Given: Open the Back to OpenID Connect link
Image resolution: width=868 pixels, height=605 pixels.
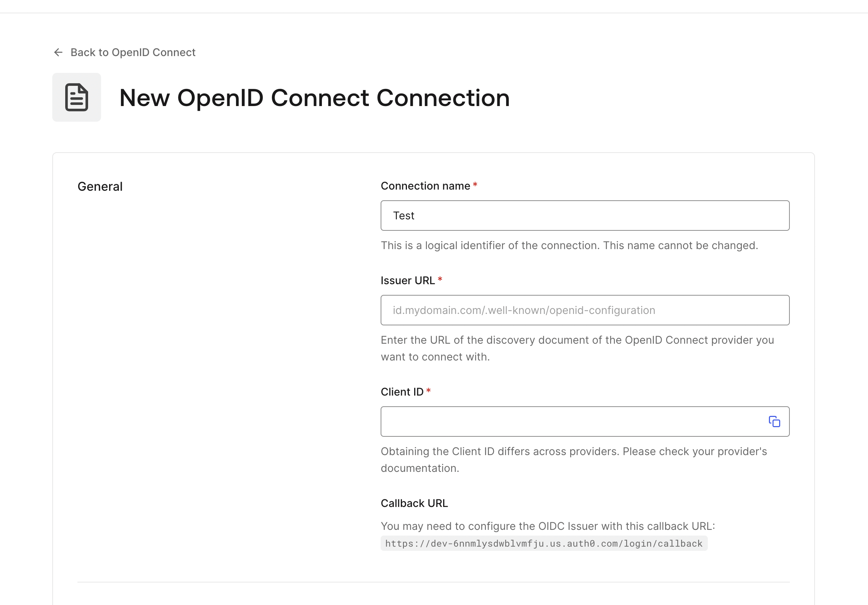Looking at the screenshot, I should [133, 52].
